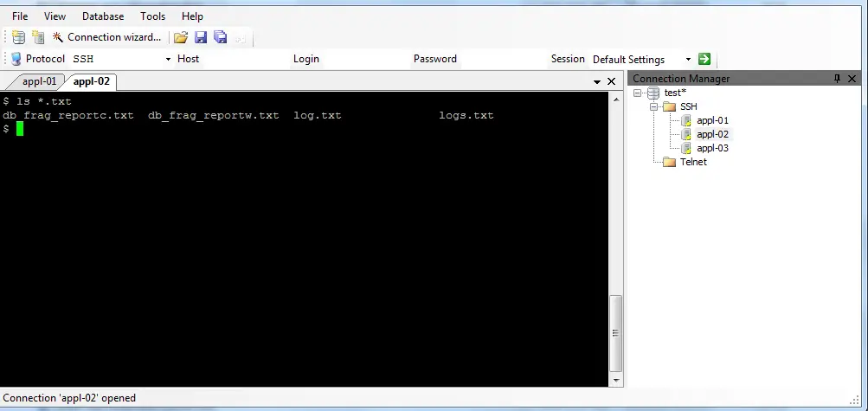
Task: Select appl-01 in Connection Manager tree
Action: pos(712,120)
